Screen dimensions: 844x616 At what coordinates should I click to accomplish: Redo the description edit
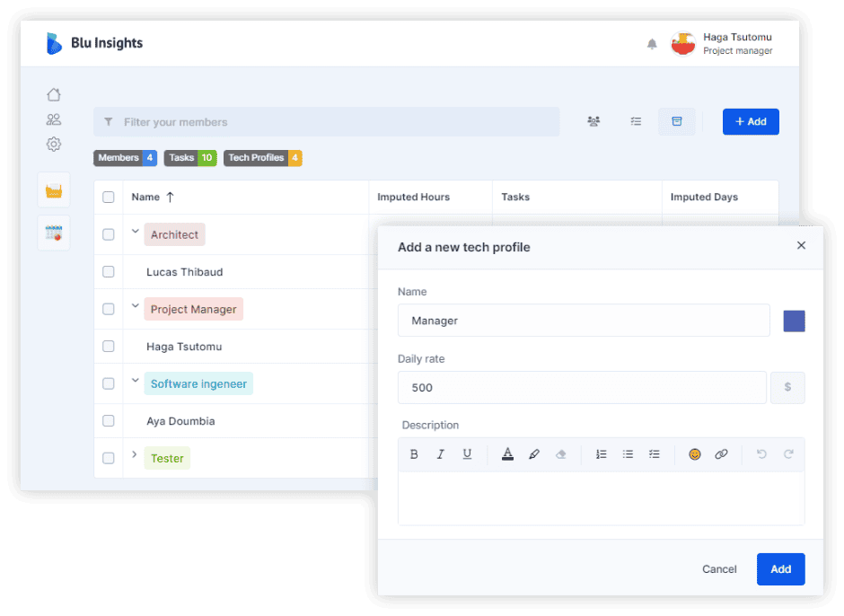click(788, 454)
